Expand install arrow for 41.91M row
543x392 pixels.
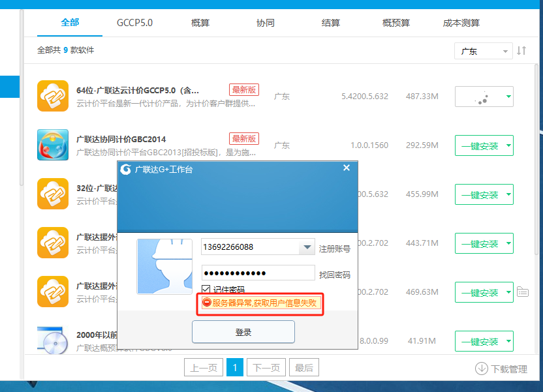coord(508,340)
